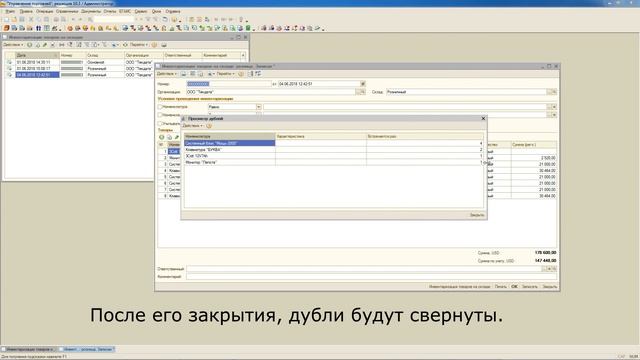Select Системный блок row in duplicates list
640x360 pixels.
tap(334, 143)
